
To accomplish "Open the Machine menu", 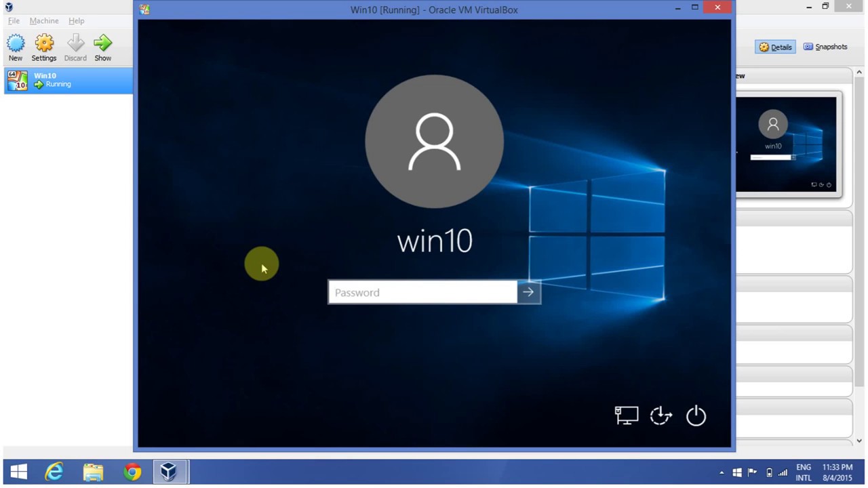I will (44, 21).
